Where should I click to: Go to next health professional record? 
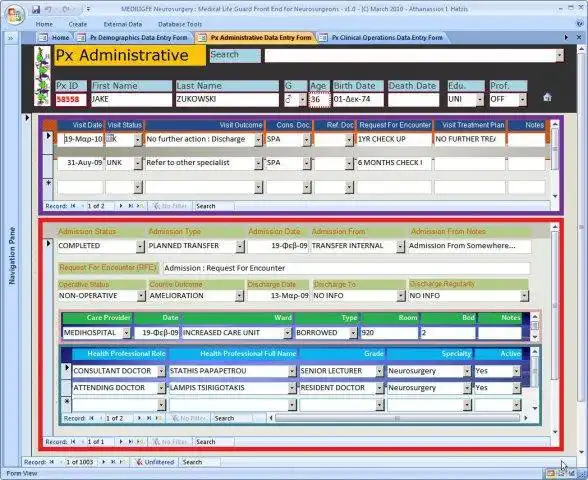tap(140, 418)
